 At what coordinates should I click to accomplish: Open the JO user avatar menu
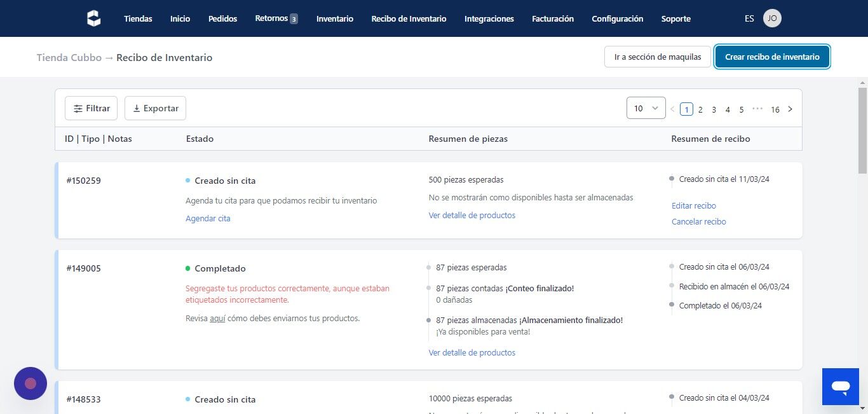click(x=772, y=18)
